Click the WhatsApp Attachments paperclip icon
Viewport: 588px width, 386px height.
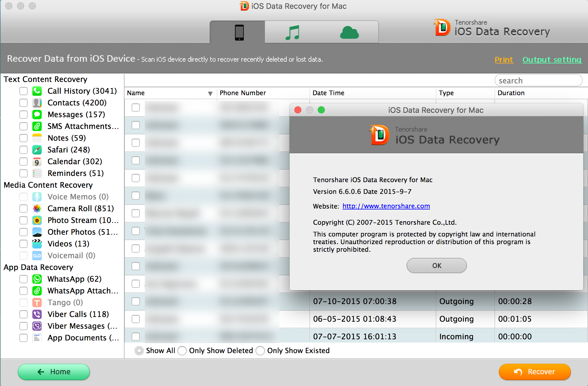pyautogui.click(x=37, y=291)
